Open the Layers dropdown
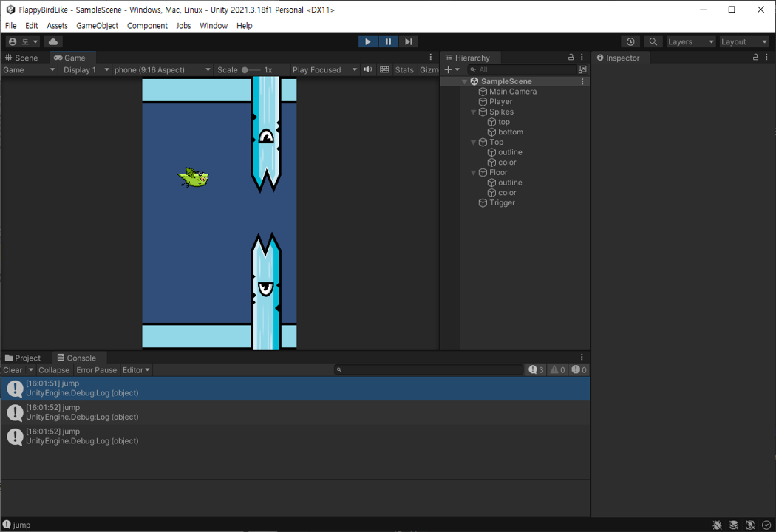 pyautogui.click(x=691, y=41)
